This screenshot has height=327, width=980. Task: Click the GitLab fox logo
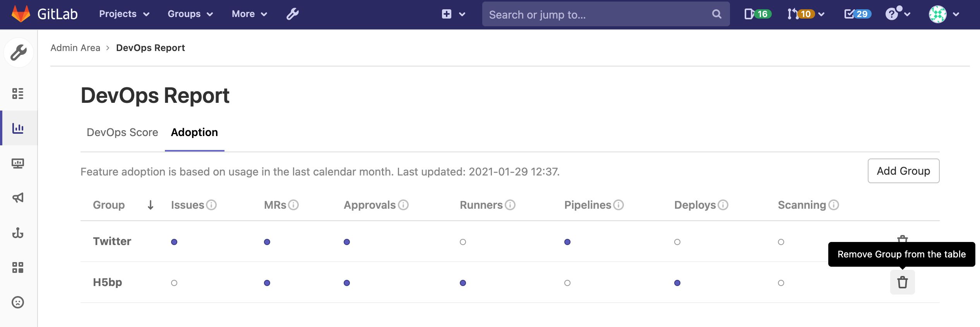(21, 14)
